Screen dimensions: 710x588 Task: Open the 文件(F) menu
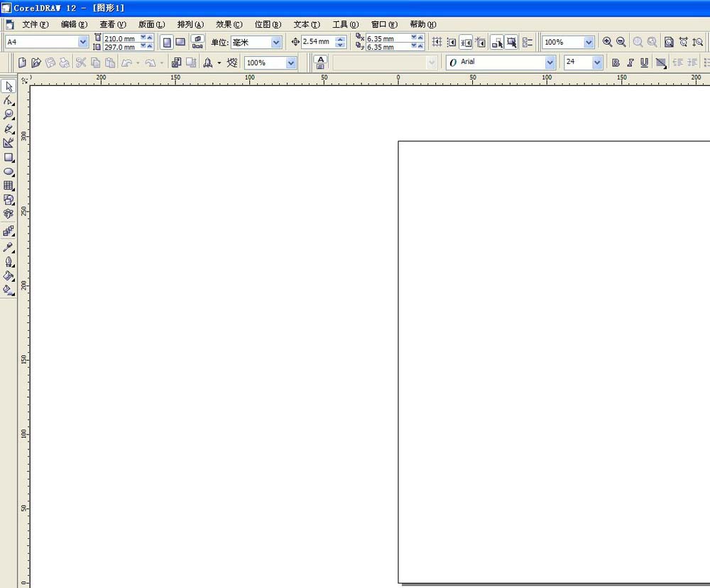pos(35,24)
